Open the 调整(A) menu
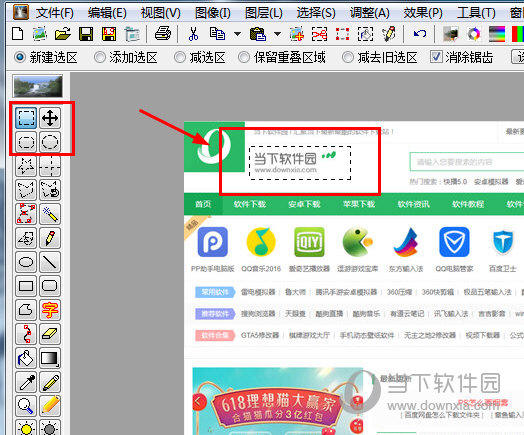 coord(370,13)
